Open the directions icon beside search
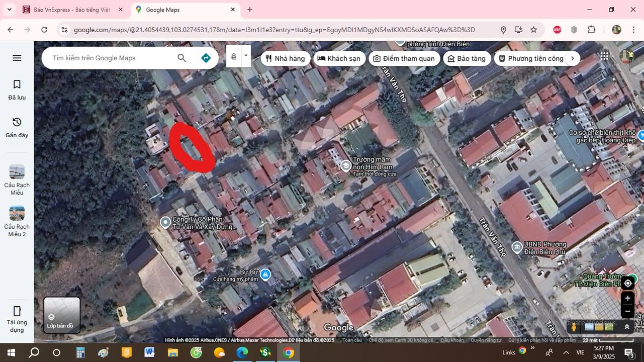Screen dimensions: 644x362 [206, 57]
